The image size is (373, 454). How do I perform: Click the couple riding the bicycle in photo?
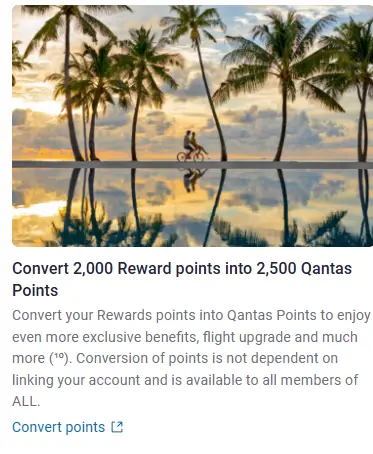(191, 147)
